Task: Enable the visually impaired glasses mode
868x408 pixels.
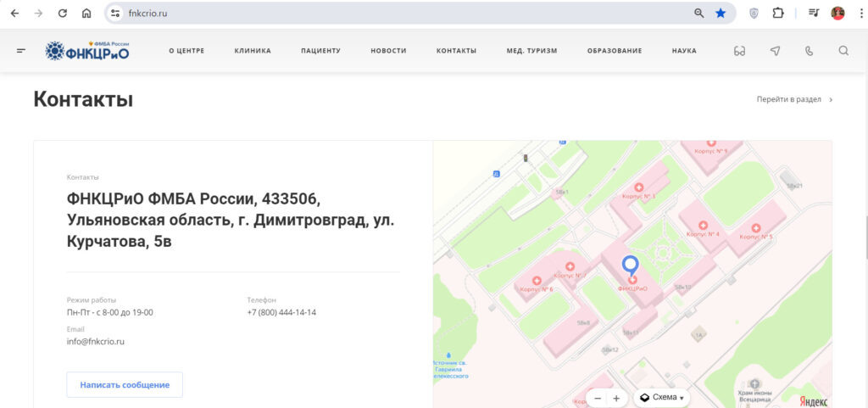Action: (x=739, y=51)
